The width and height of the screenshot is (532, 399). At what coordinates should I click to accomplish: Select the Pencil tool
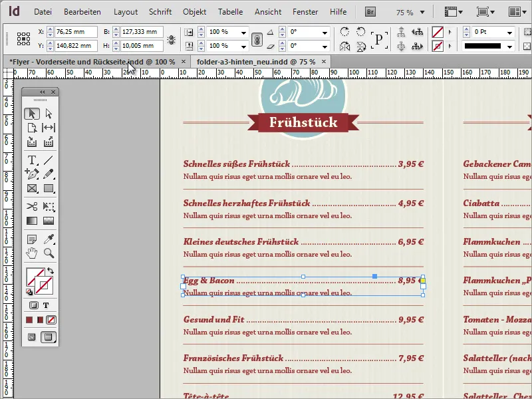pyautogui.click(x=49, y=174)
